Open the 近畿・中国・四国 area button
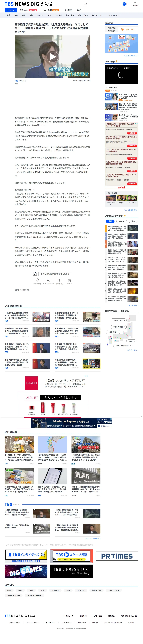The height and width of the screenshot is (644, 143). pyautogui.click(x=123, y=346)
